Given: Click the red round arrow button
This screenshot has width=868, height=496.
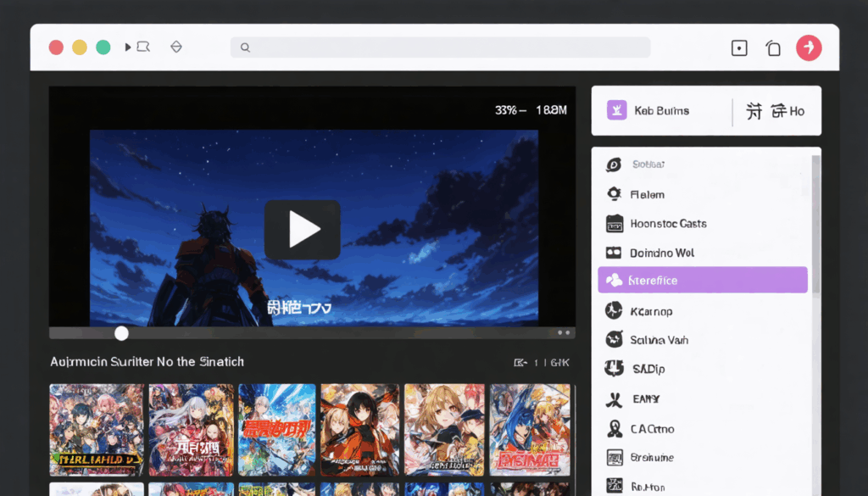Looking at the screenshot, I should [809, 47].
